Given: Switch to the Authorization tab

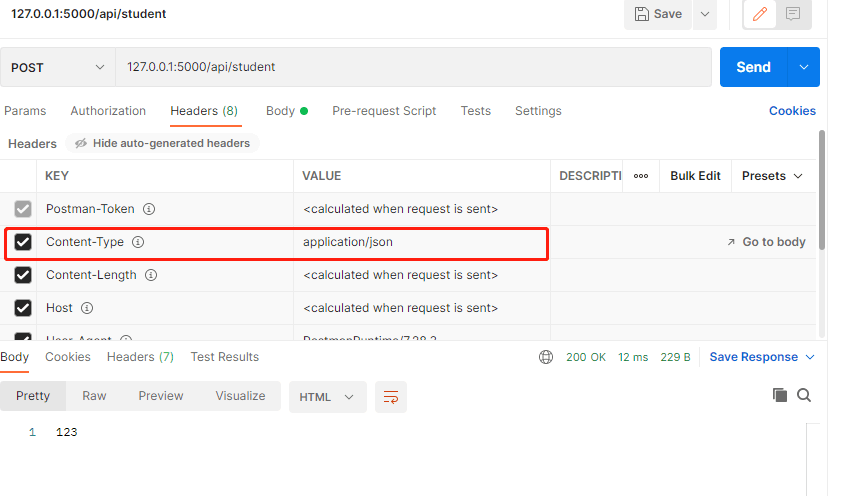Looking at the screenshot, I should click(108, 111).
